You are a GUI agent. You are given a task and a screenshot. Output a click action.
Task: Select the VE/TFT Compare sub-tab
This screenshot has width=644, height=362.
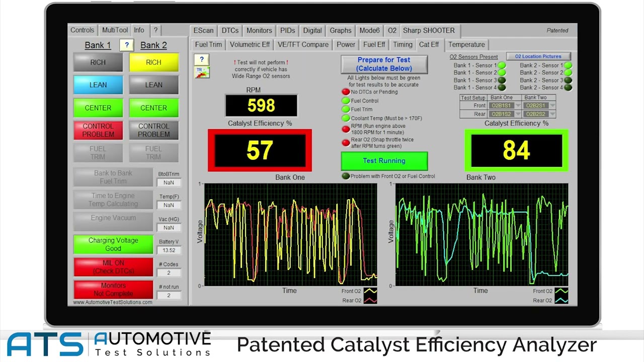[303, 45]
